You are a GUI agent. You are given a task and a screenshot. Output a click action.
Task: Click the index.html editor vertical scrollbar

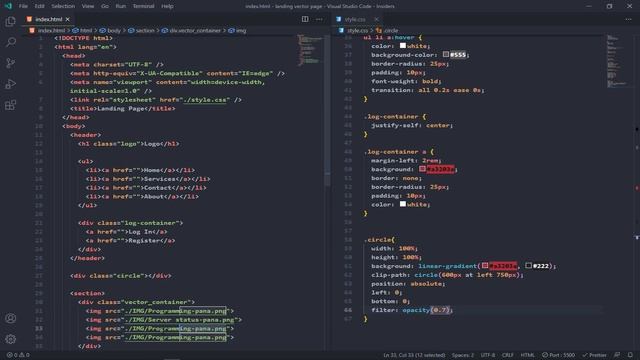pyautogui.click(x=327, y=110)
